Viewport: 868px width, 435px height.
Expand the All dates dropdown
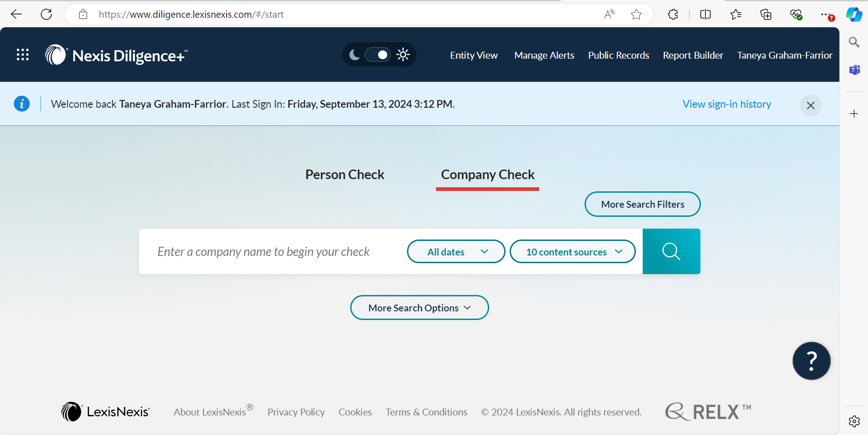pyautogui.click(x=456, y=251)
